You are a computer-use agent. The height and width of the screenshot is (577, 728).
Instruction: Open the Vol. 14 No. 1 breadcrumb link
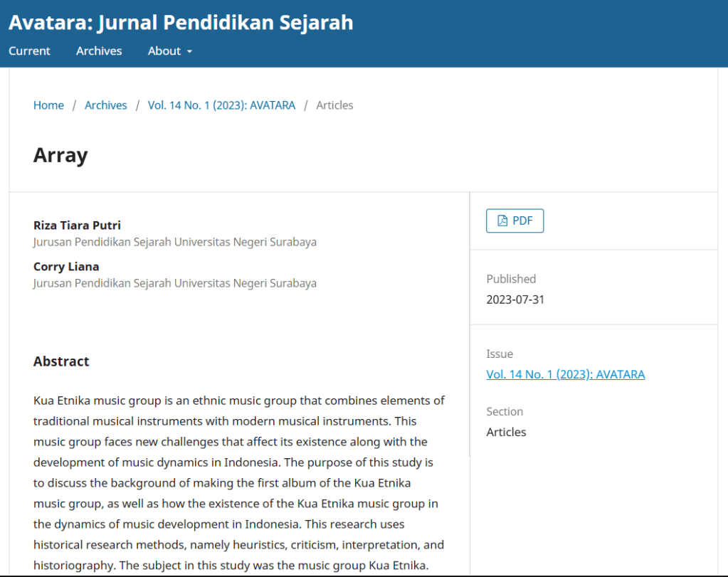[221, 105]
